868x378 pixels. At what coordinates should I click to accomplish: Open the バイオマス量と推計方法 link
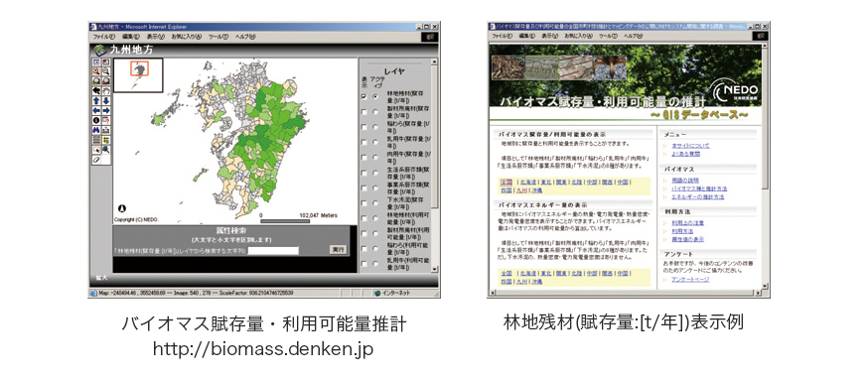[700, 189]
